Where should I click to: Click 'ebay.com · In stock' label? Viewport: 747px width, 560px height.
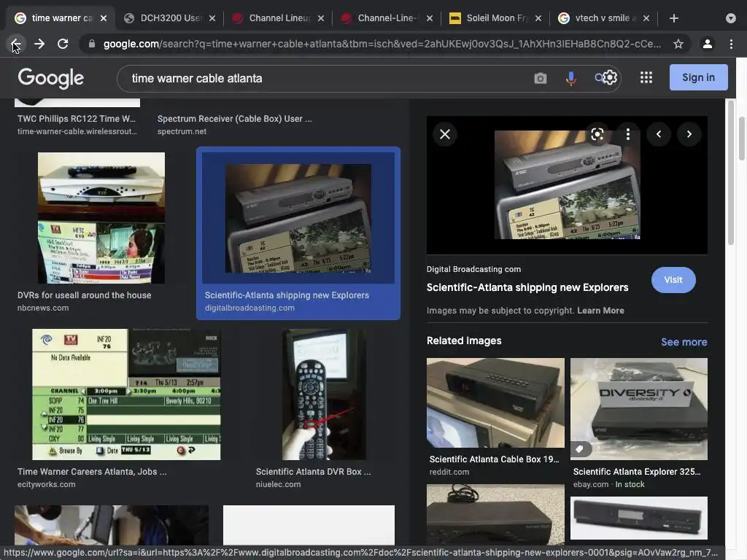tap(609, 484)
